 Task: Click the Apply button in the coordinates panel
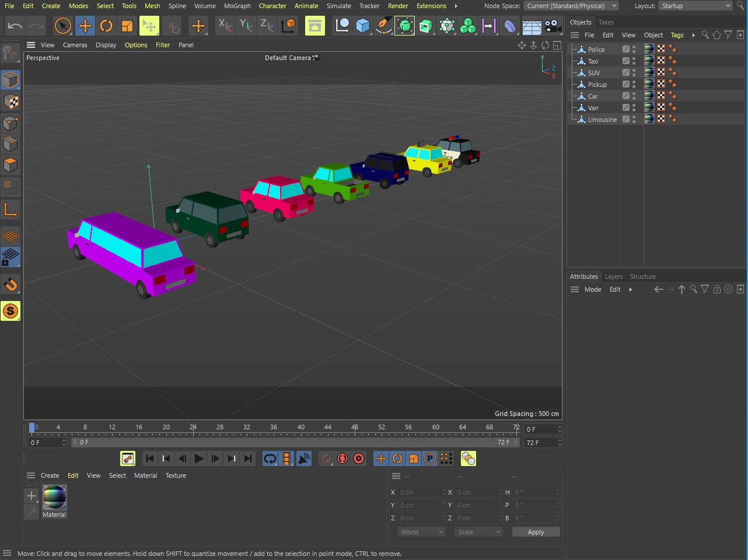click(x=535, y=532)
